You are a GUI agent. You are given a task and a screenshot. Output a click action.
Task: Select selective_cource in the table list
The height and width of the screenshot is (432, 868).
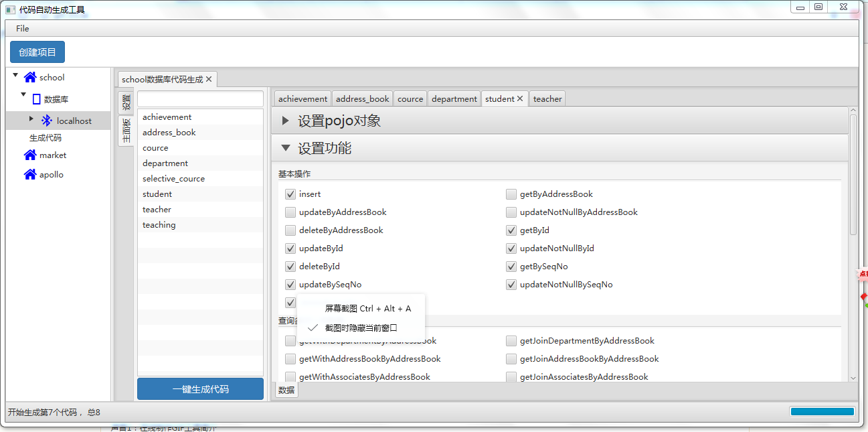(x=200, y=179)
